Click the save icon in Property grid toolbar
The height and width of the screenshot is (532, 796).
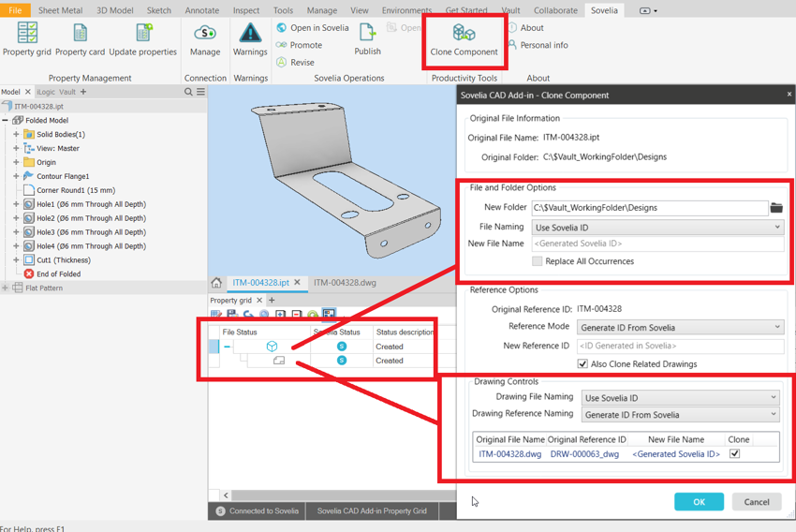[232, 314]
